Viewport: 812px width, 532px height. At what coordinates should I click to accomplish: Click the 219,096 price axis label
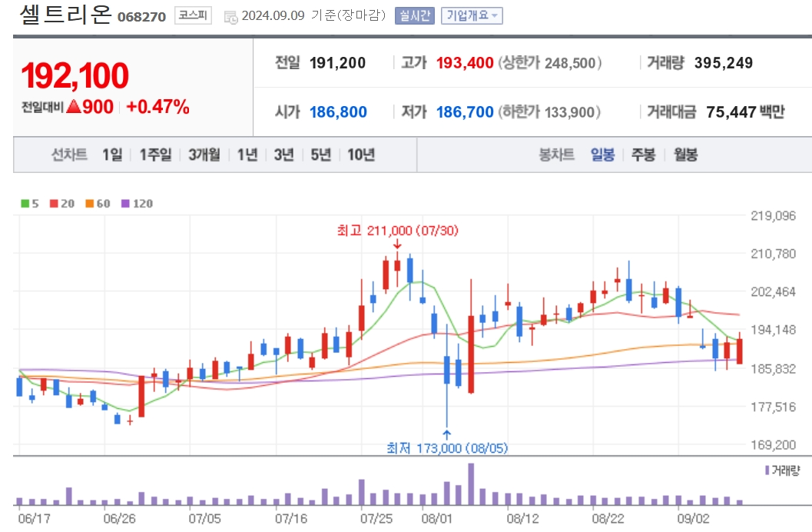(x=773, y=215)
